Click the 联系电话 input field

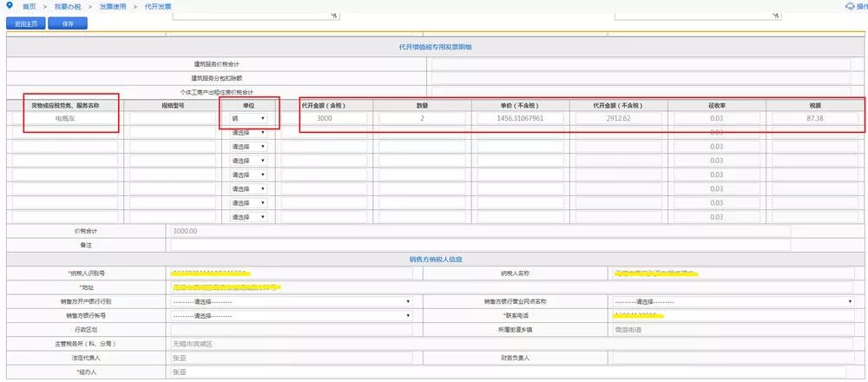tap(733, 316)
